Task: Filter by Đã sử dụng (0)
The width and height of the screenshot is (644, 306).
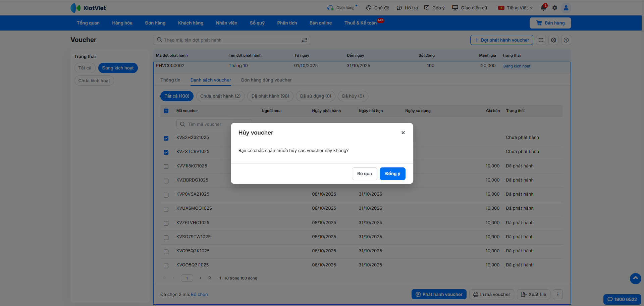Action: pos(316,96)
